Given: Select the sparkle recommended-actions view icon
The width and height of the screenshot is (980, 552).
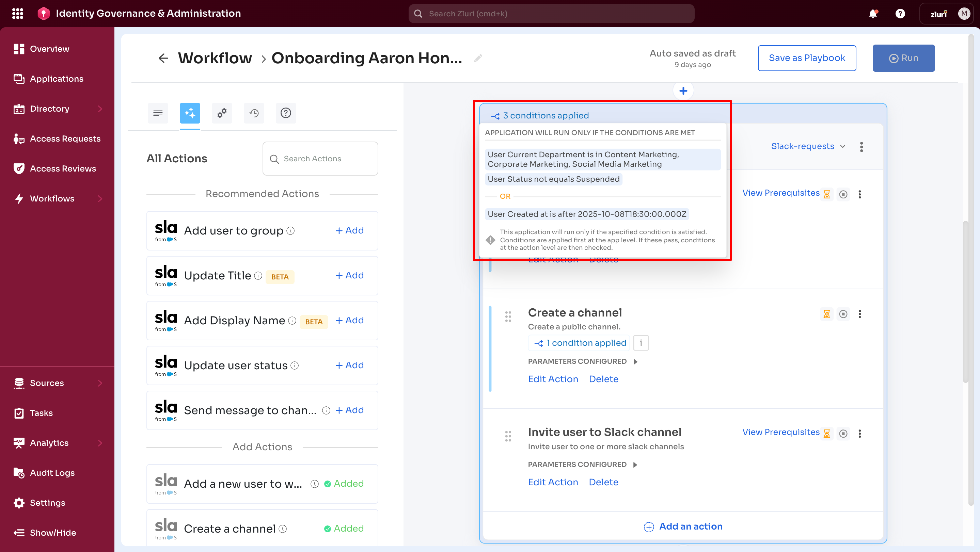Looking at the screenshot, I should 189,113.
